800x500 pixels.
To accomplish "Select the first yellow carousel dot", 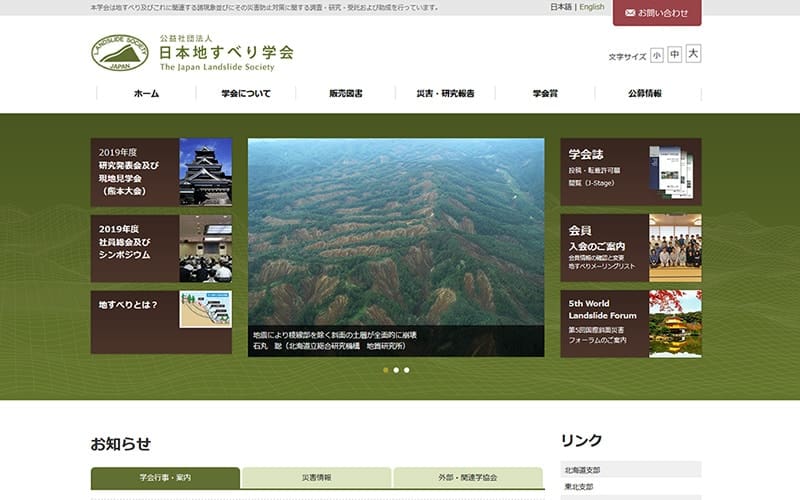I will tap(386, 370).
